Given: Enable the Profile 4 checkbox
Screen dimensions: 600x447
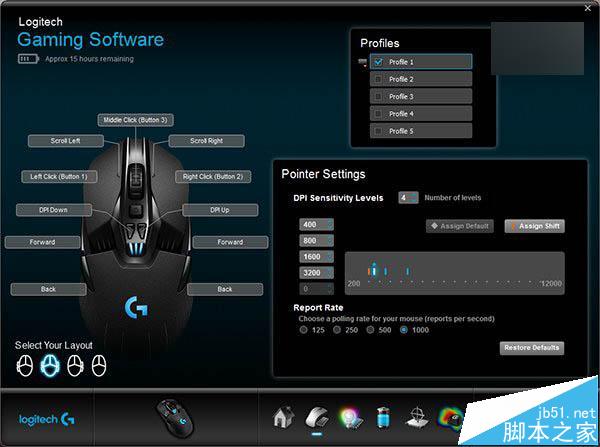Looking at the screenshot, I should coord(378,114).
